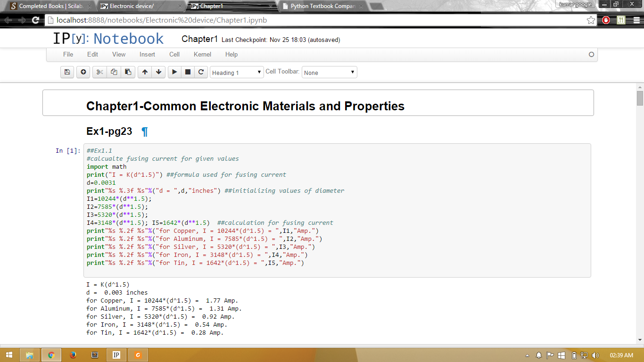Screen dimensions: 644x362
Task: Click the anchor link beside Ex1-pg23
Action: (x=145, y=132)
